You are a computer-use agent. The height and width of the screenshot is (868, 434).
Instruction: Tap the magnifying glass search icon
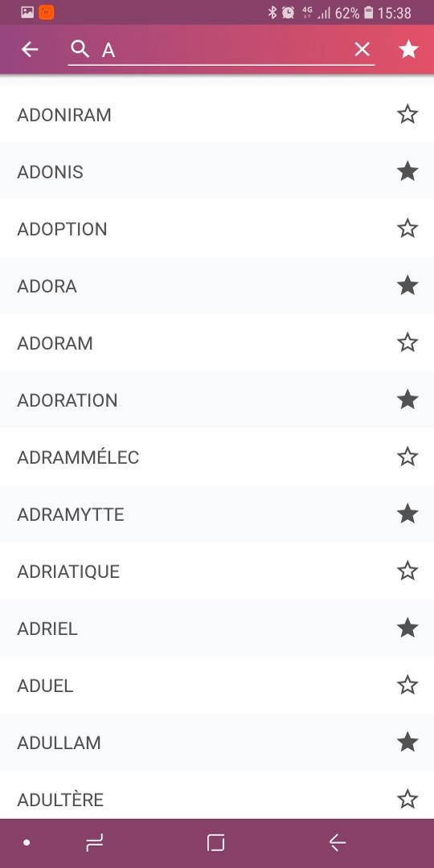80,49
